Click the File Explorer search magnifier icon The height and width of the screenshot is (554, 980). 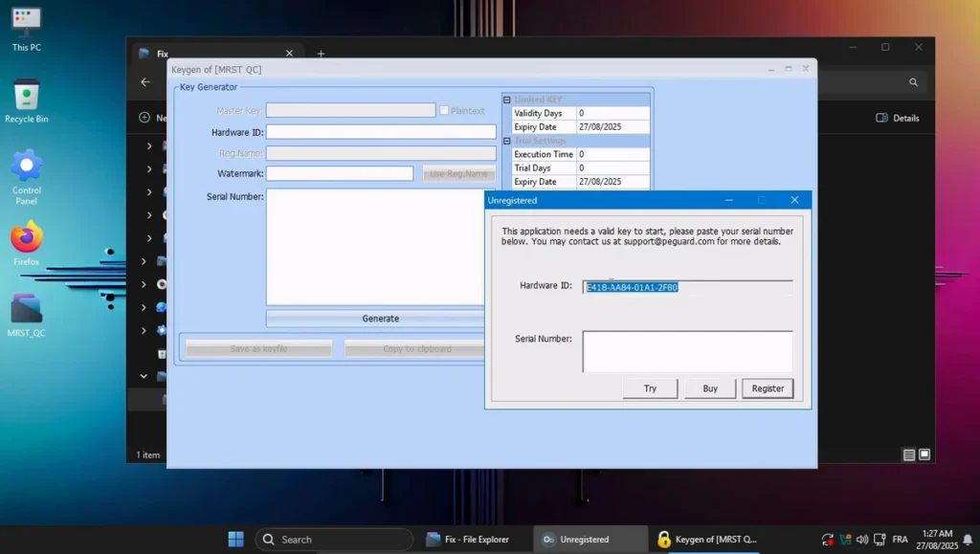(x=913, y=83)
